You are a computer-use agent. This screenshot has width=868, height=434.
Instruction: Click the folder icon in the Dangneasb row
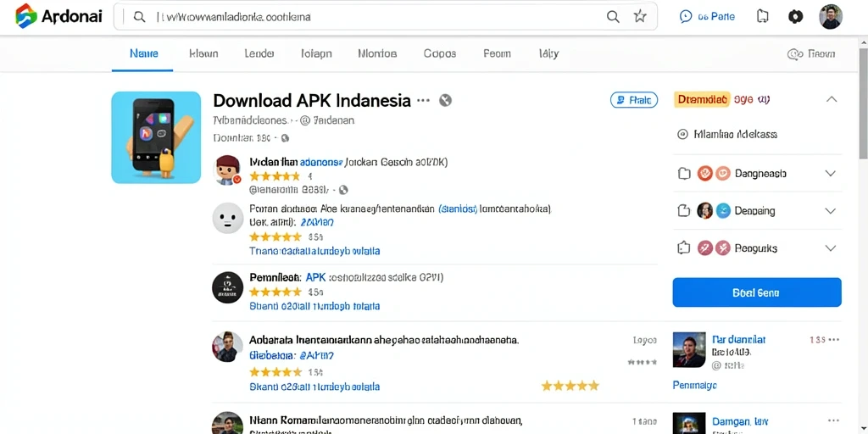[684, 173]
